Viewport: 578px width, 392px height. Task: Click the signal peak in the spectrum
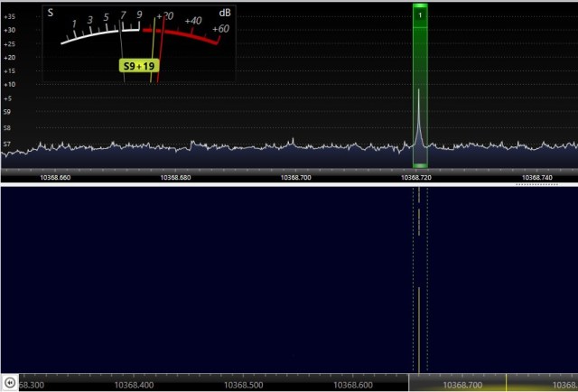click(419, 92)
